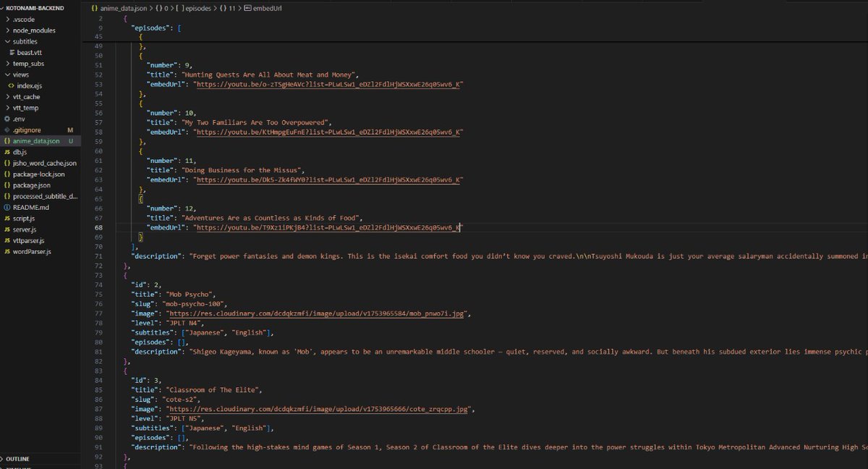The image size is (868, 469).
Task: Open the embedUrl breadcrumb segment
Action: tap(267, 8)
